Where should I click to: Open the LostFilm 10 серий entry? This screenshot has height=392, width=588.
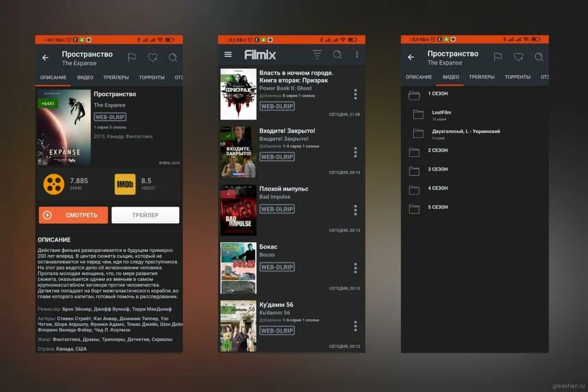pyautogui.click(x=475, y=115)
